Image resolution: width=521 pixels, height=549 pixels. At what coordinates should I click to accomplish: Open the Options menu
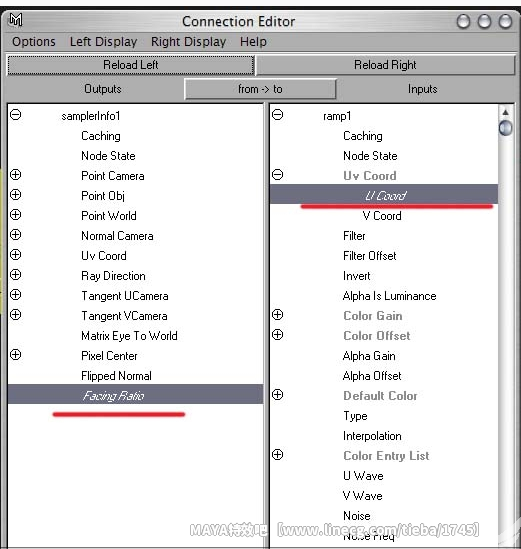point(34,42)
